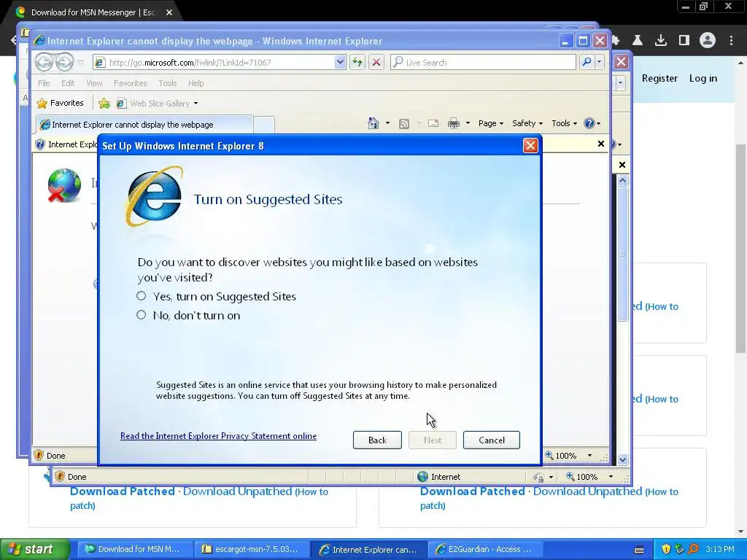Click Chrome Labs flask icon
The width and height of the screenshot is (747, 560).
[638, 41]
